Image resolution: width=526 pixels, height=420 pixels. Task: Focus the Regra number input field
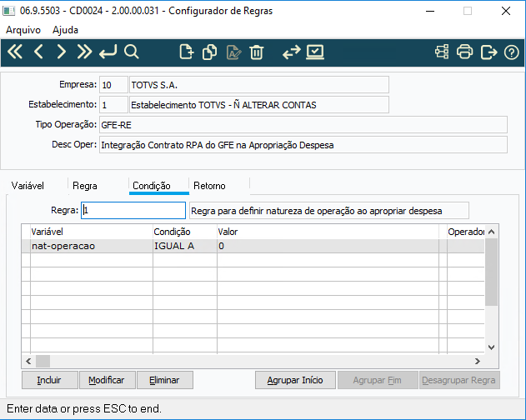[133, 210]
